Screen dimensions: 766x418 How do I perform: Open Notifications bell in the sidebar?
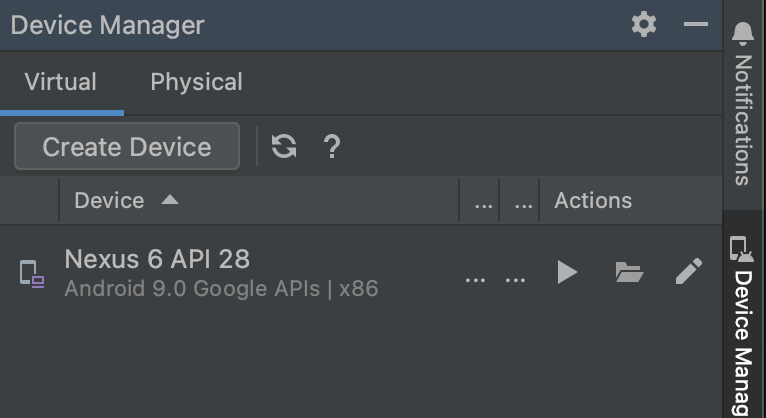[743, 34]
